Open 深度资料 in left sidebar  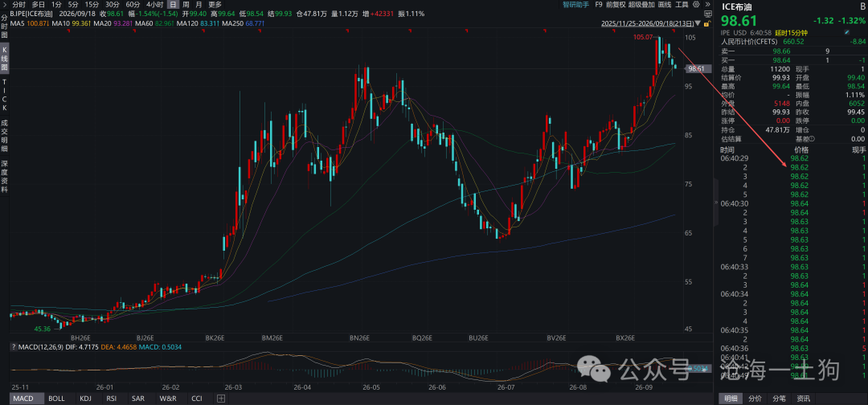tap(5, 176)
